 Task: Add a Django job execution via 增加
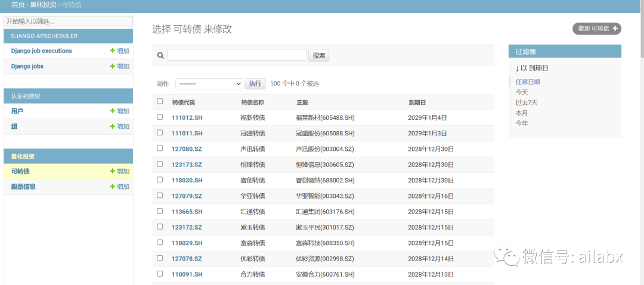pyautogui.click(x=119, y=51)
